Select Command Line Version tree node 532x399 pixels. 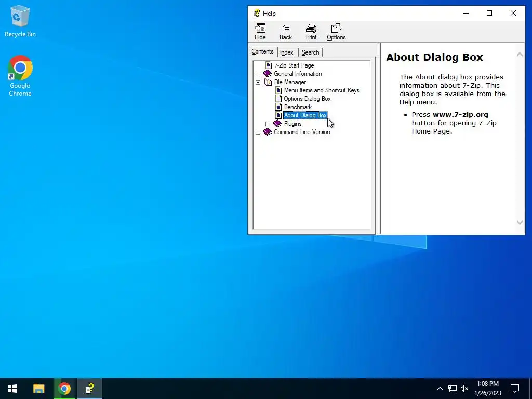coord(302,132)
